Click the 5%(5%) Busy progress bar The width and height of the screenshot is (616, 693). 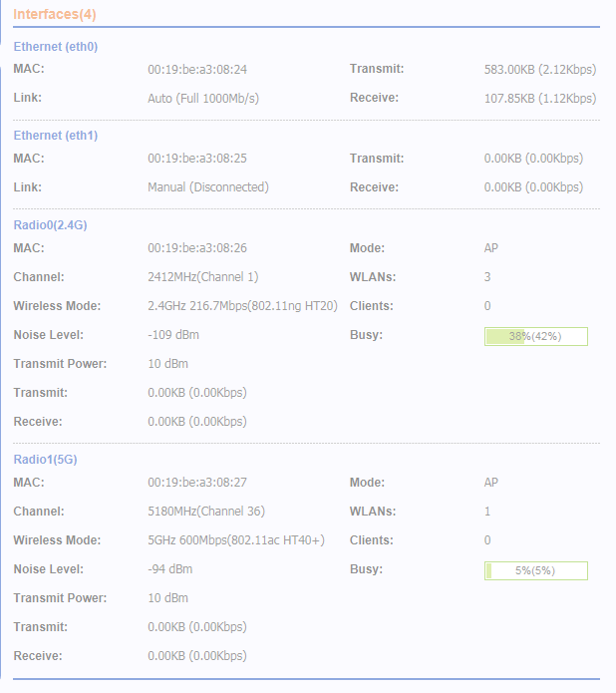point(536,570)
